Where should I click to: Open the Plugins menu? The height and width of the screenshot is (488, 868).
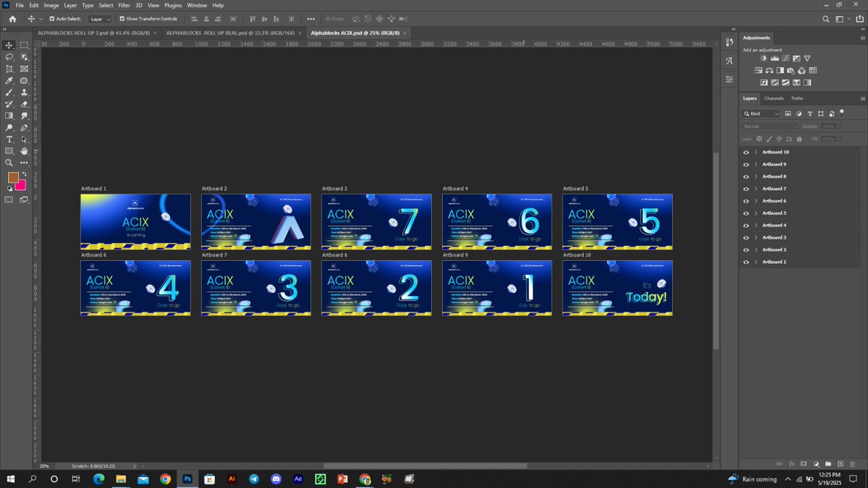coord(173,5)
